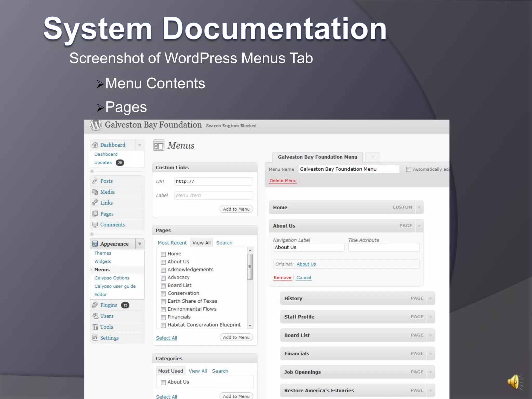Viewport: 532px width, 399px height.
Task: Check About Us under Categories
Action: click(163, 382)
